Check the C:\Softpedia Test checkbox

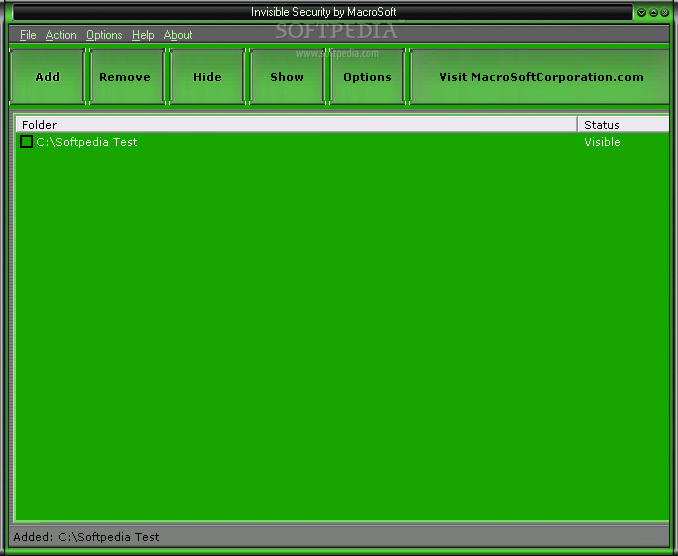tap(26, 142)
